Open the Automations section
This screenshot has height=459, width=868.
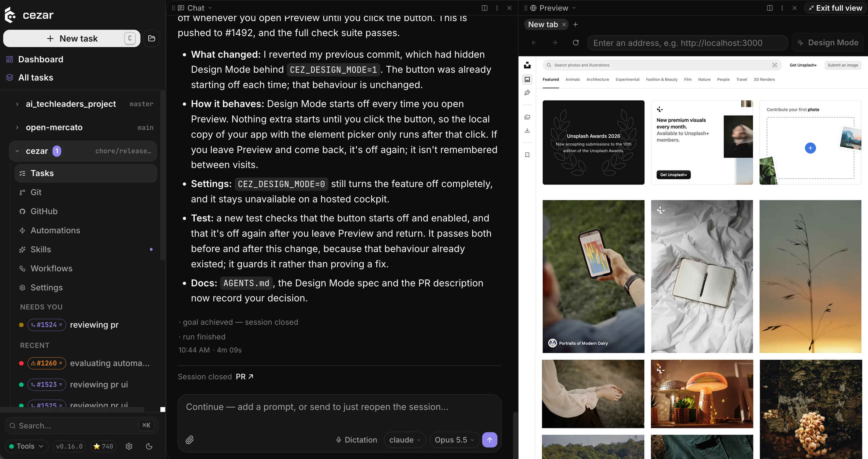86,230
